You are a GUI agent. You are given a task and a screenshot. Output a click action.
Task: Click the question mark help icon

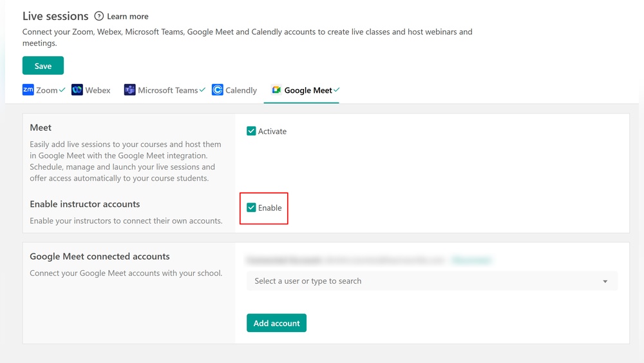point(99,16)
